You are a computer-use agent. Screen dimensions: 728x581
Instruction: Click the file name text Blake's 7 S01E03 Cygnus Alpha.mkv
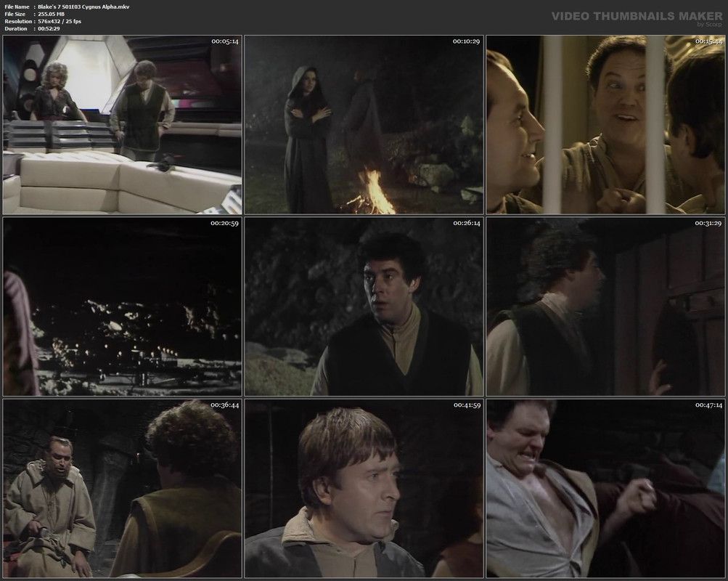coord(83,7)
